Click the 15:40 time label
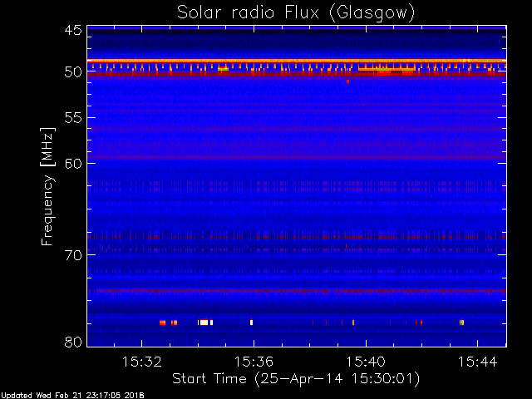This screenshot has height=399, width=532. tap(366, 362)
